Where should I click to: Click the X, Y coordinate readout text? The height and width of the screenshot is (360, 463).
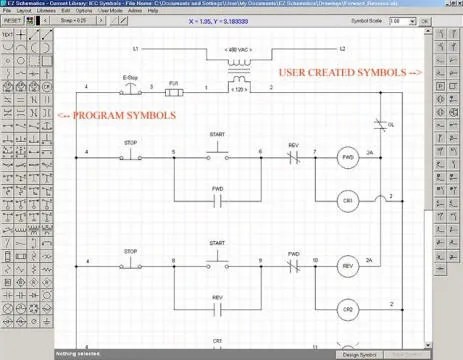coord(218,21)
